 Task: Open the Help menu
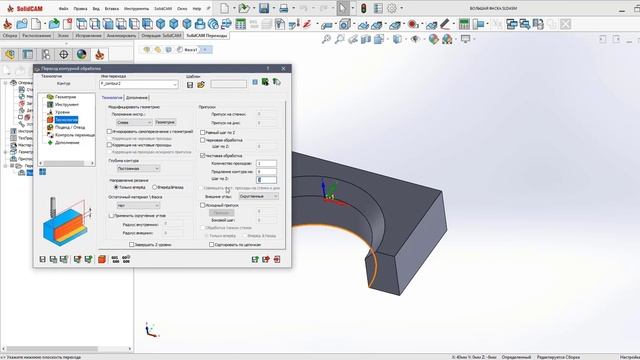coord(196,9)
